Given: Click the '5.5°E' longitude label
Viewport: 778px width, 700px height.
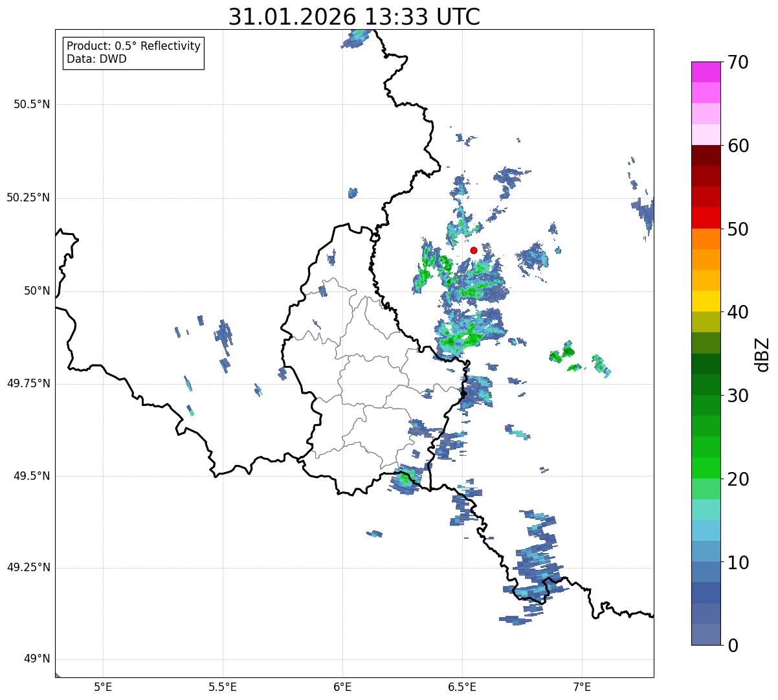Looking at the screenshot, I should tap(223, 686).
